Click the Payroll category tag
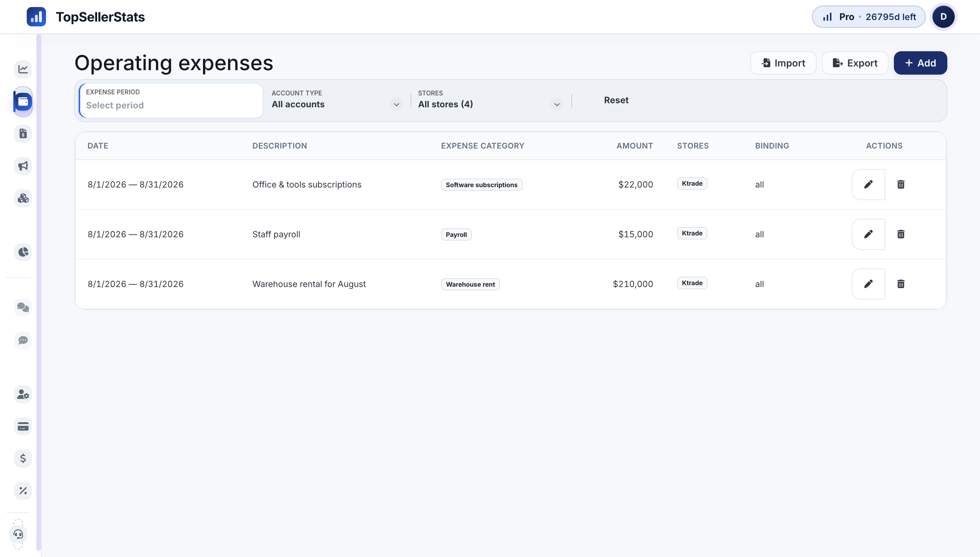 (456, 235)
